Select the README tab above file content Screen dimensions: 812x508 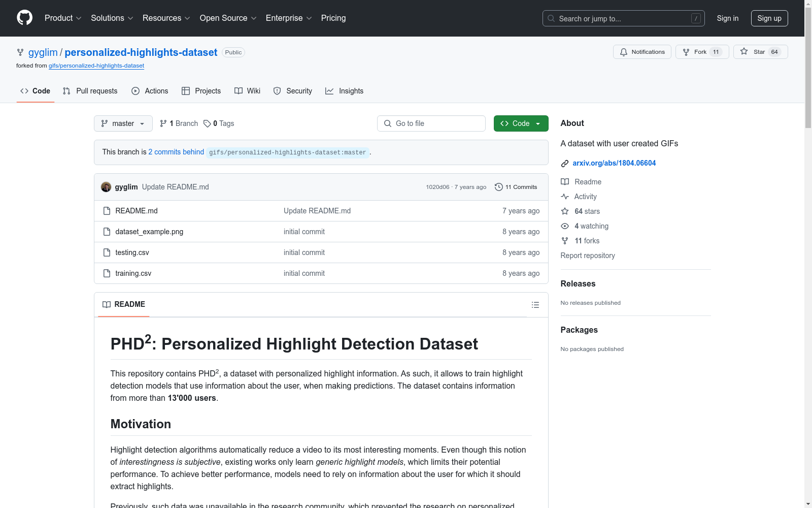point(124,304)
